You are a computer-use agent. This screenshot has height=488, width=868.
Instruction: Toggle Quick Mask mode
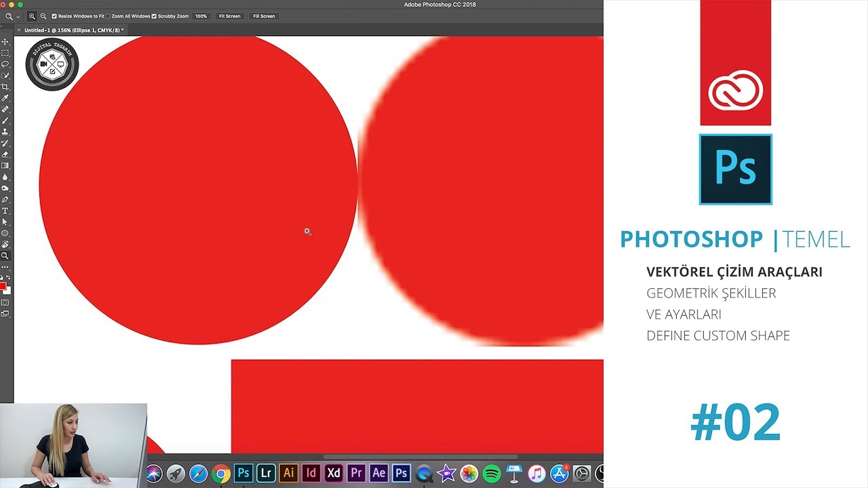click(x=5, y=302)
